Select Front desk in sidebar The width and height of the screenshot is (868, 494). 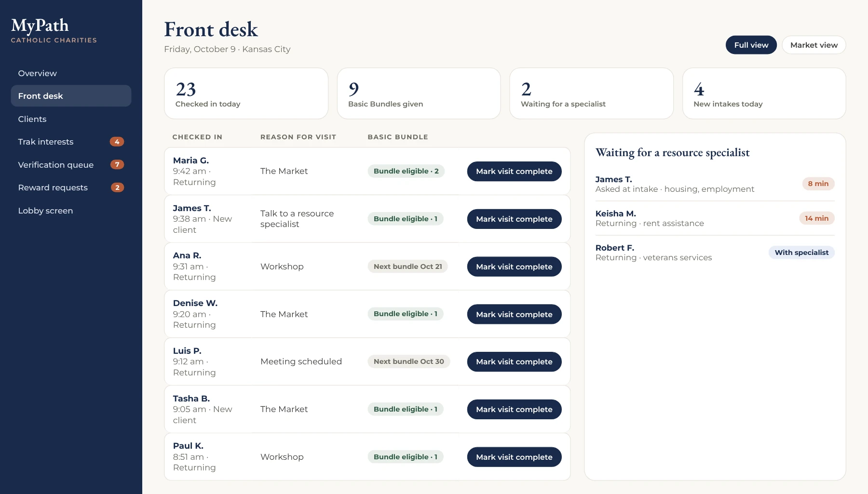(71, 96)
